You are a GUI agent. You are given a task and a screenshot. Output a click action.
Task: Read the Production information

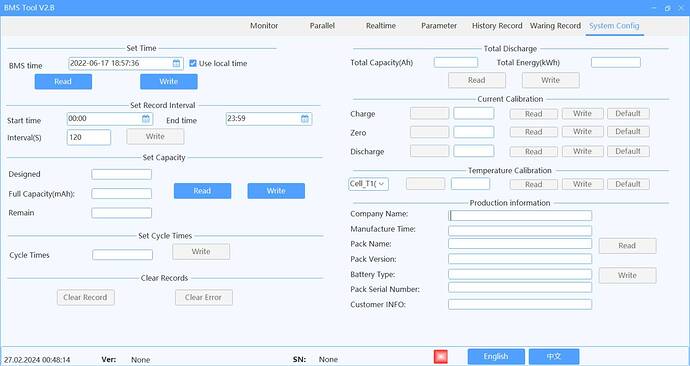pos(628,246)
